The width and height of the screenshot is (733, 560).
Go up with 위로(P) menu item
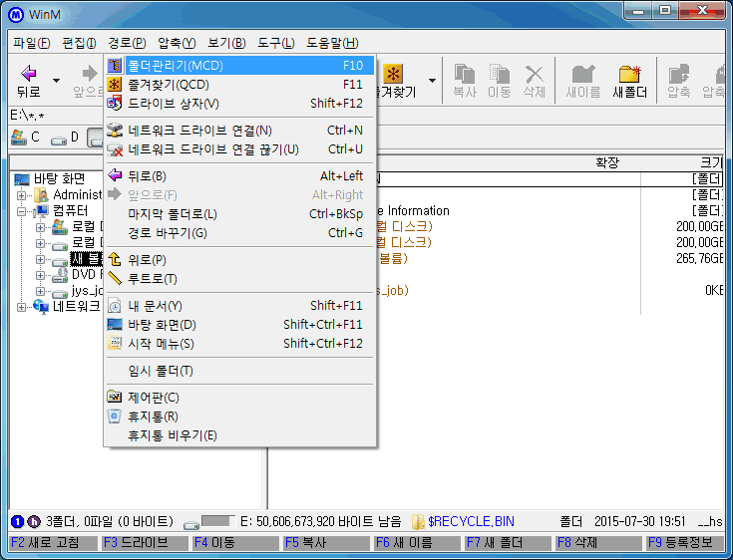(239, 260)
